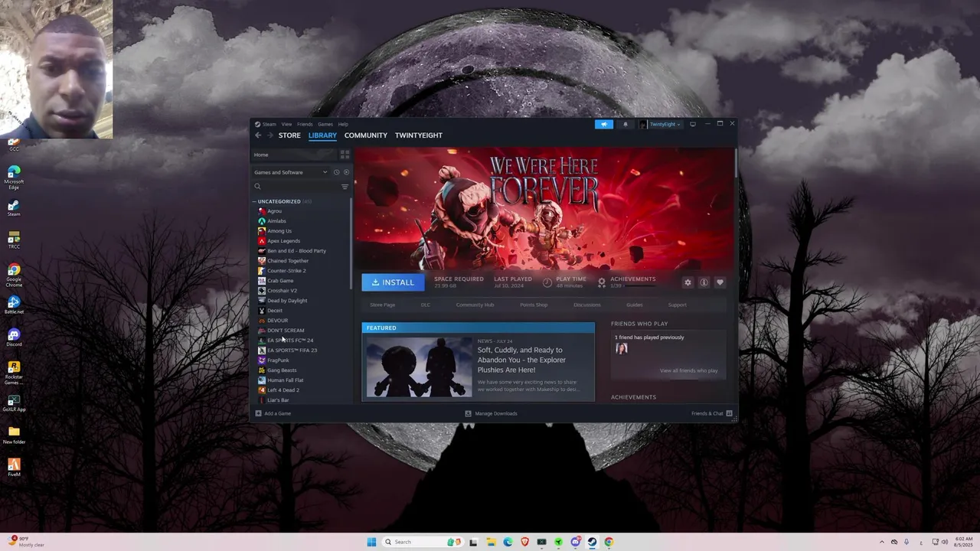Show hidden system tray icons chevron
Screen dimensions: 980x551
[881, 542]
